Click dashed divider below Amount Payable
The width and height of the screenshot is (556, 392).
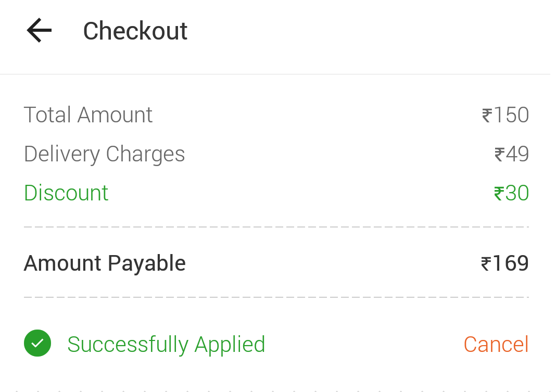[x=276, y=297]
